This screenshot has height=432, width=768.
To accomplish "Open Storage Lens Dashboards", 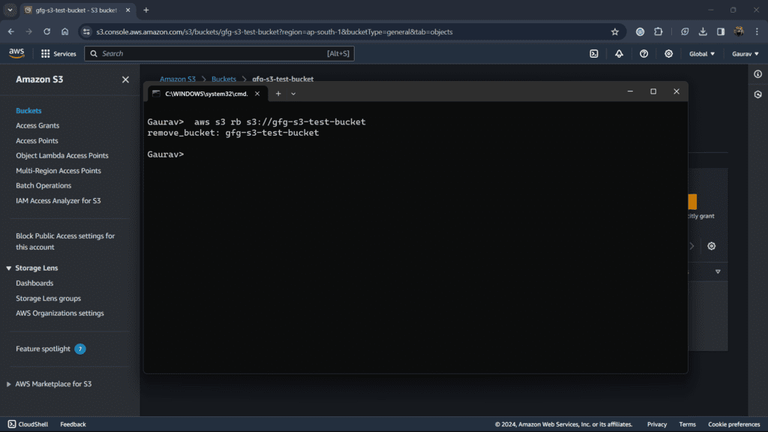I will pyautogui.click(x=34, y=283).
